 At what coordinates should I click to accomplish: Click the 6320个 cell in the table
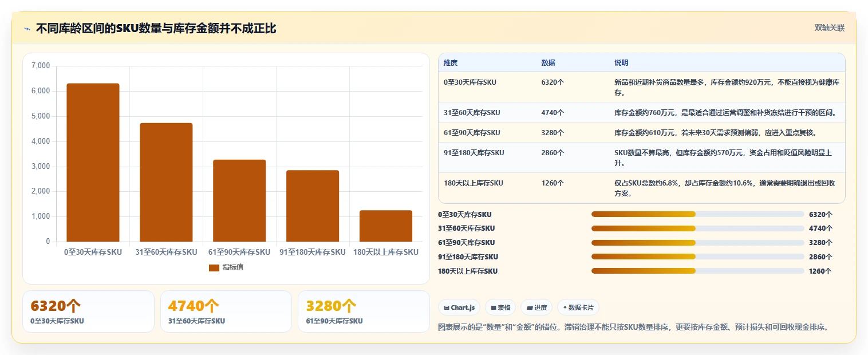(553, 82)
